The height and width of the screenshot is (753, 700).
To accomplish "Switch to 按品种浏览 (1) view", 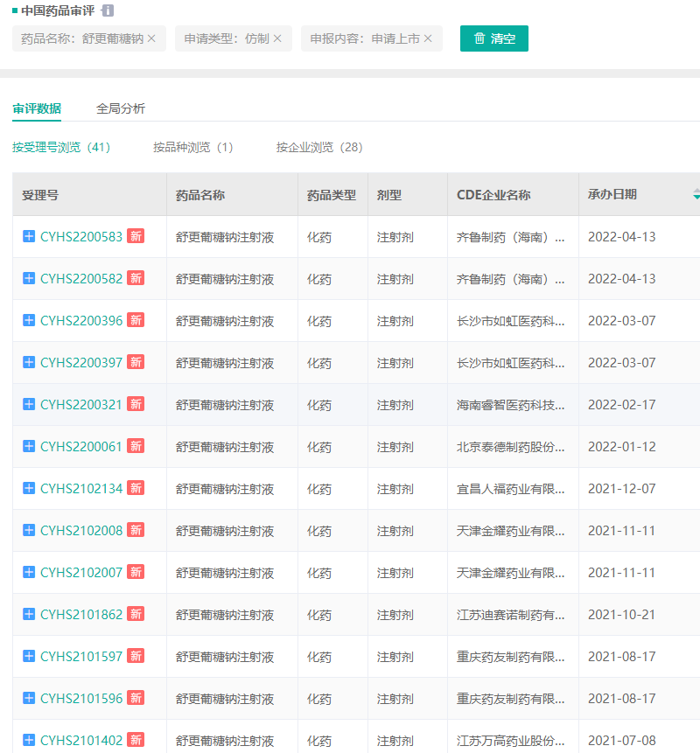I will point(192,147).
